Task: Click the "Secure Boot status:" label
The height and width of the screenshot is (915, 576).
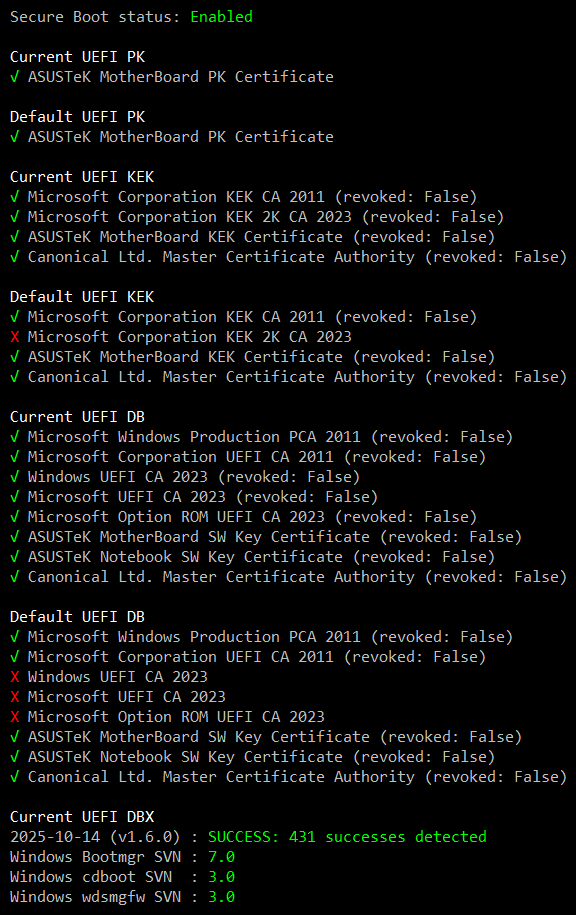Action: click(x=95, y=17)
